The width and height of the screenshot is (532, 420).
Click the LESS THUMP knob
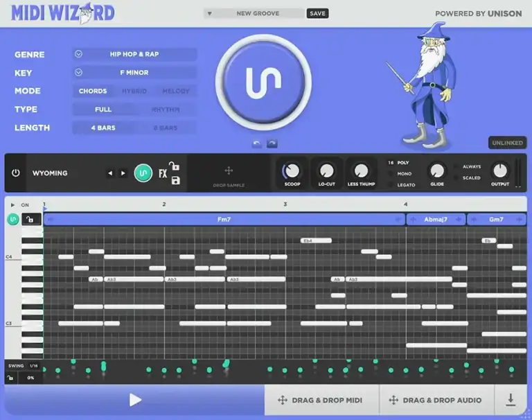(361, 170)
